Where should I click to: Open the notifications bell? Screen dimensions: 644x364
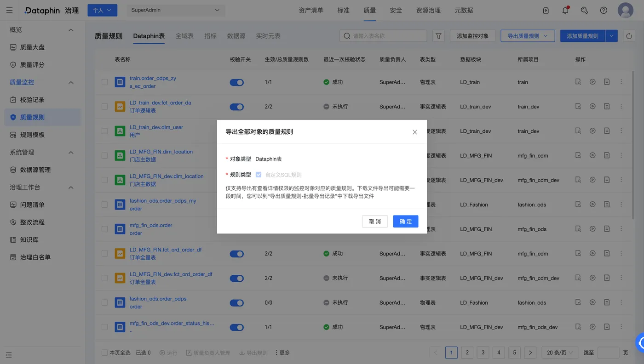click(565, 10)
